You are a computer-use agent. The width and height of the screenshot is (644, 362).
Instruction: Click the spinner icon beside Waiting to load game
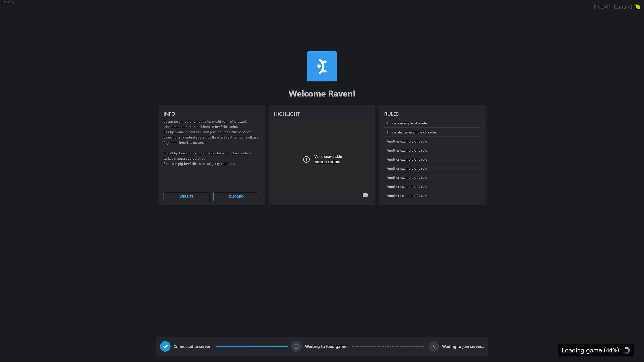(296, 346)
